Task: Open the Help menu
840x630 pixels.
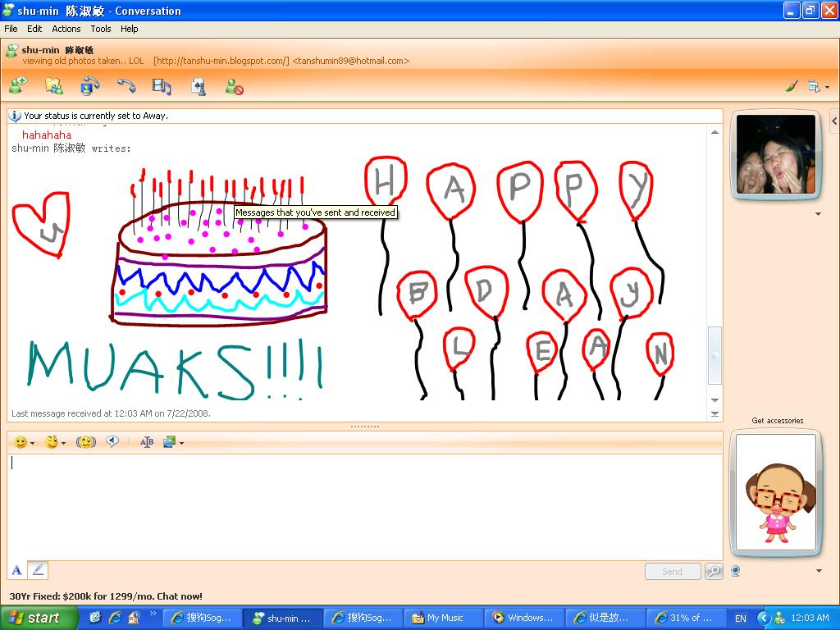Action: tap(129, 29)
